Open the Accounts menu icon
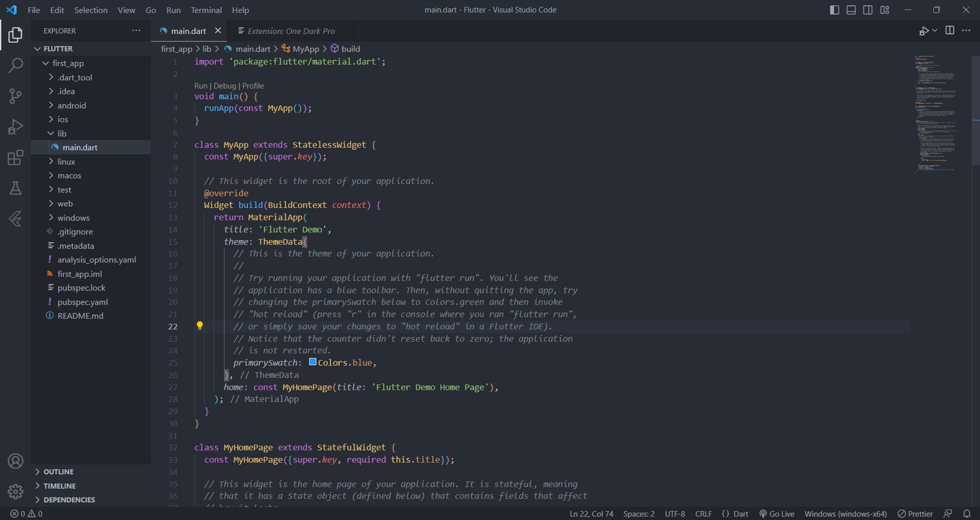Image resolution: width=980 pixels, height=520 pixels. [x=15, y=461]
